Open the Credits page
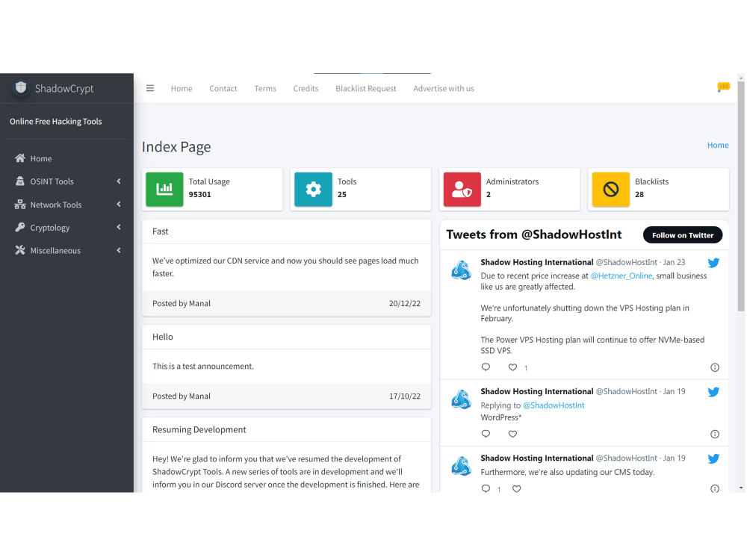This screenshot has width=747, height=560. click(x=306, y=88)
